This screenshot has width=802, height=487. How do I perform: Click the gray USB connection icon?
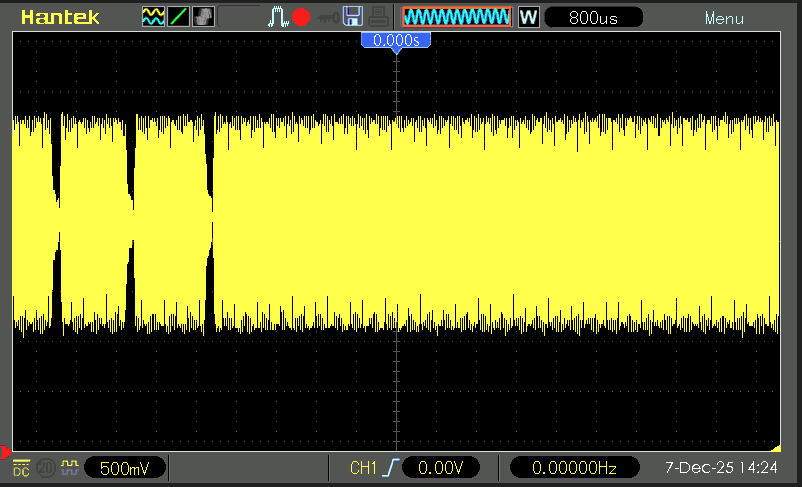(327, 17)
